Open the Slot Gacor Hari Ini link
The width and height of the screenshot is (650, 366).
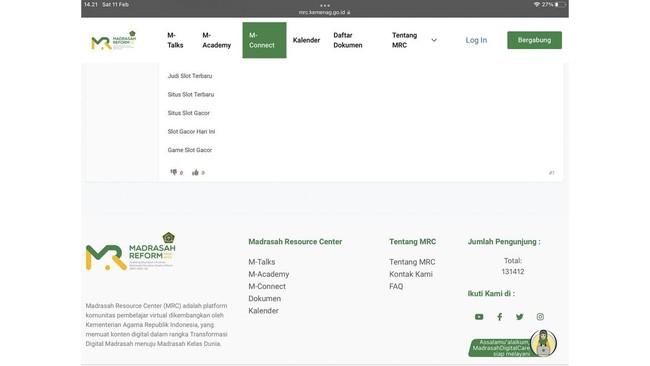[x=191, y=131]
